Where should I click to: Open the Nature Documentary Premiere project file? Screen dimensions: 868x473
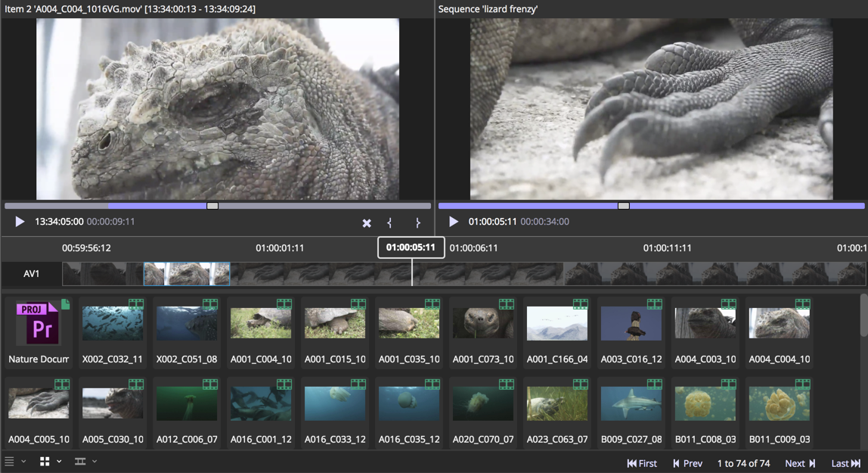39,324
